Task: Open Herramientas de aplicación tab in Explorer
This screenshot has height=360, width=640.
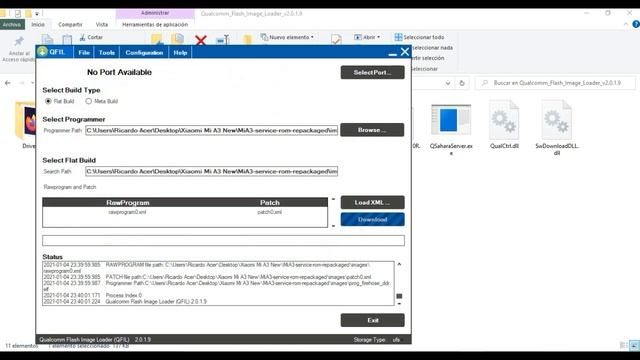Action: (x=155, y=24)
